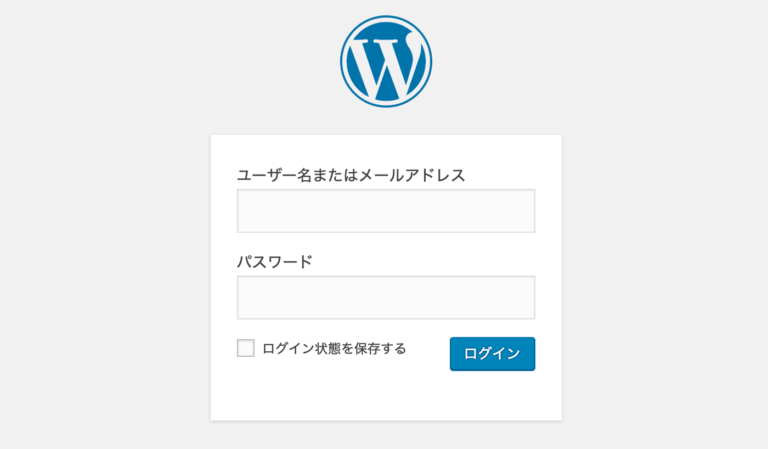The height and width of the screenshot is (449, 768).
Task: Check the save login state box
Action: pyautogui.click(x=246, y=348)
